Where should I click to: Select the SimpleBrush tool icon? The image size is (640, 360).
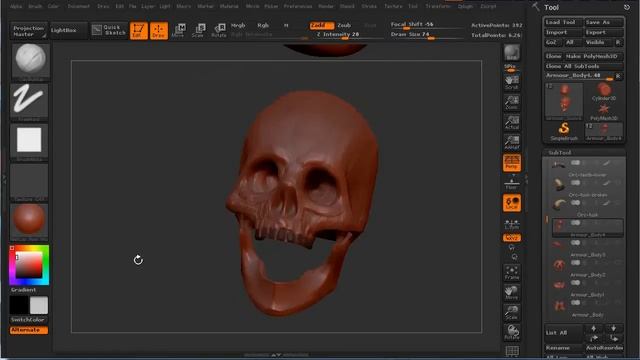pos(564,131)
